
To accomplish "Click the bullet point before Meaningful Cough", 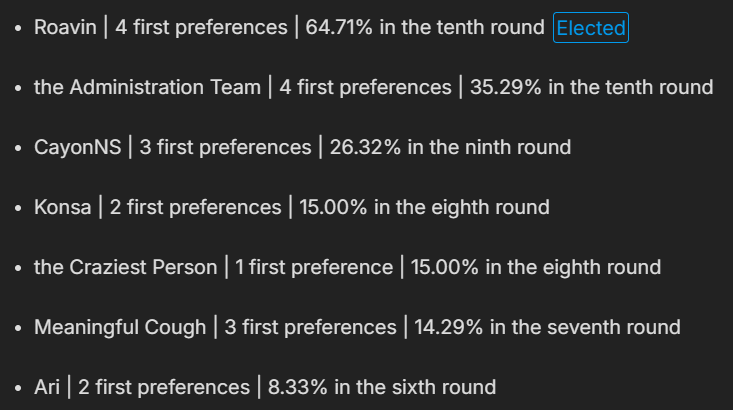I will coord(18,329).
